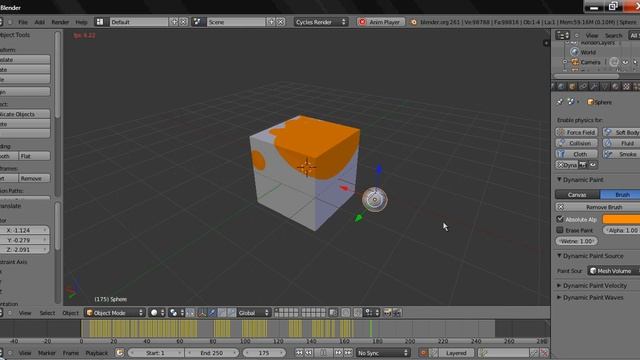This screenshot has width=640, height=360.
Task: Toggle the Erase Paint checkbox
Action: click(x=560, y=230)
